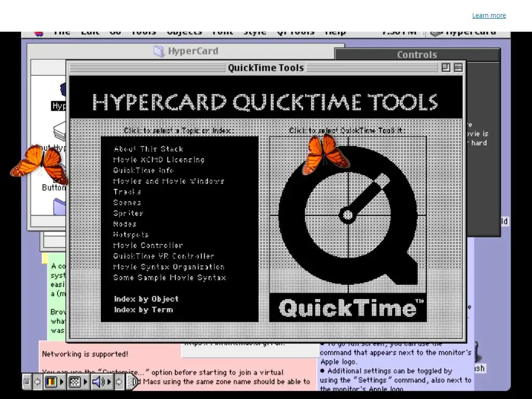Open the Edit menu
This screenshot has height=399, width=532.
[90, 33]
